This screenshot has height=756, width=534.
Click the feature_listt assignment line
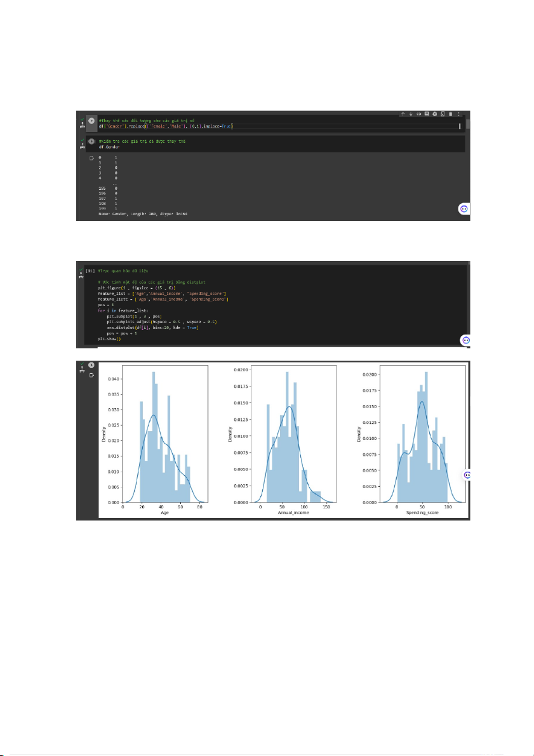coord(164,300)
